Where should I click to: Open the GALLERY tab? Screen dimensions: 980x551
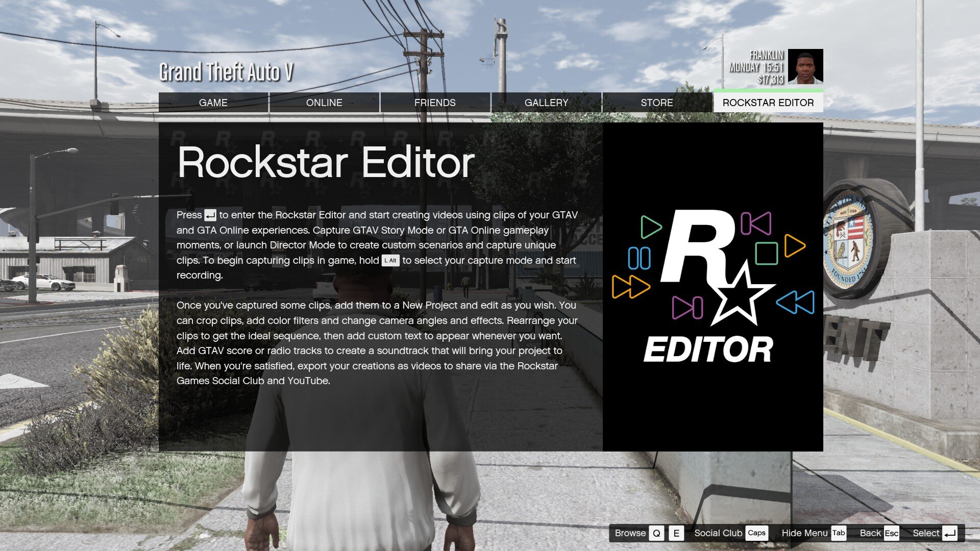click(546, 103)
